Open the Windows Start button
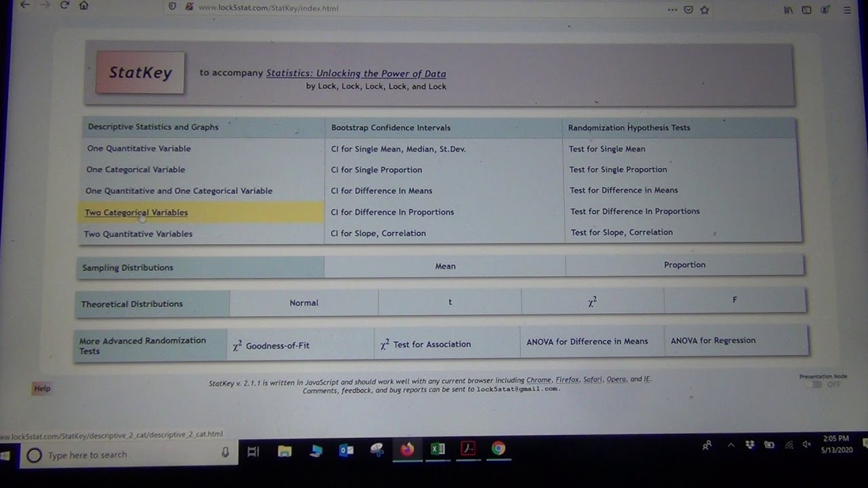Screen dimensions: 868x488 [5, 455]
